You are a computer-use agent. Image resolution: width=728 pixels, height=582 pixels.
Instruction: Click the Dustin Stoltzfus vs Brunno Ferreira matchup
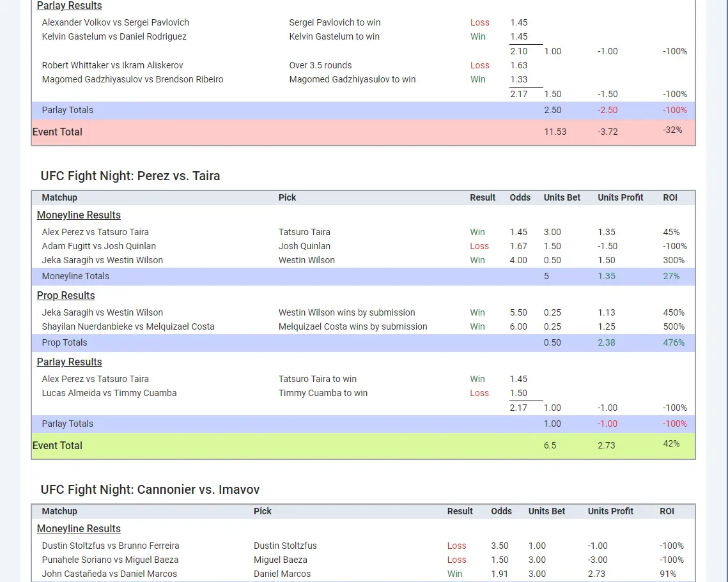[111, 546]
